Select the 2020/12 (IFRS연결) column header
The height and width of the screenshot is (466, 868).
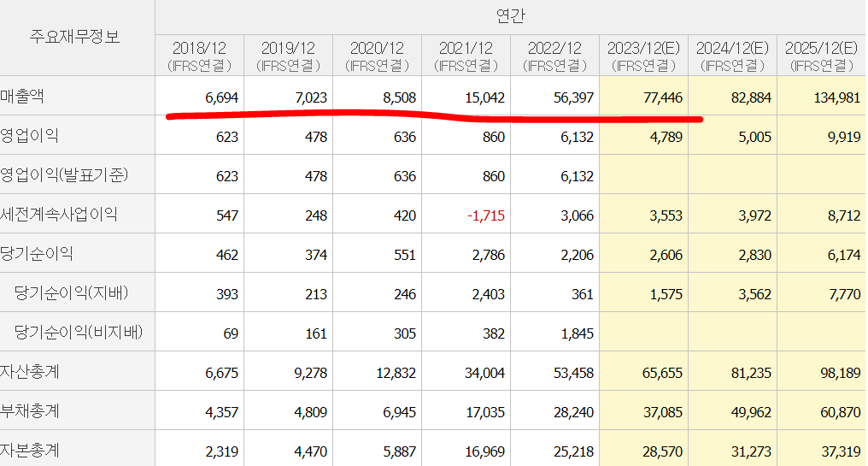coord(377,56)
